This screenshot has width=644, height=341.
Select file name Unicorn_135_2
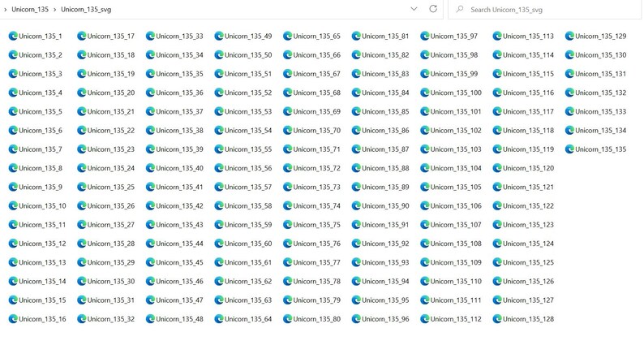point(41,55)
